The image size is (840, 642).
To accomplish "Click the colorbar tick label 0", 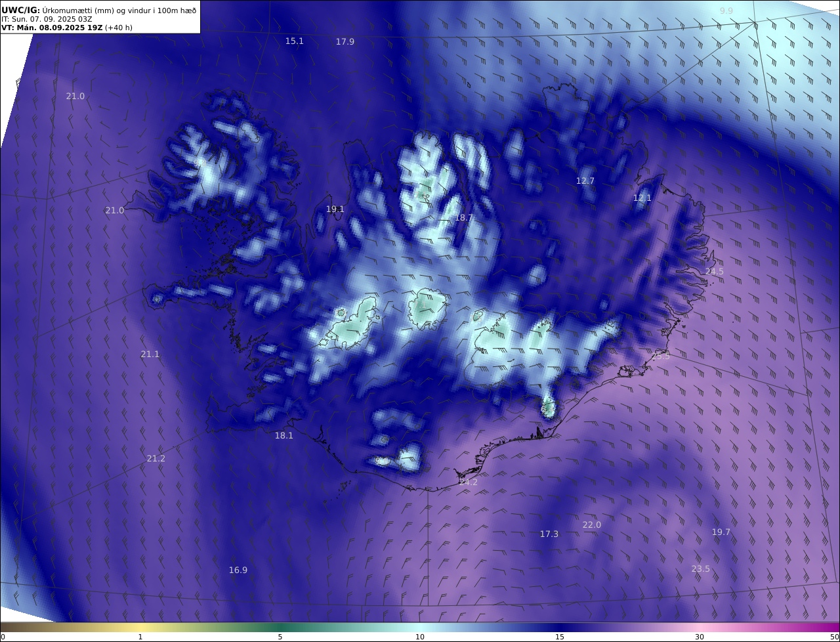I will pyautogui.click(x=3, y=637).
